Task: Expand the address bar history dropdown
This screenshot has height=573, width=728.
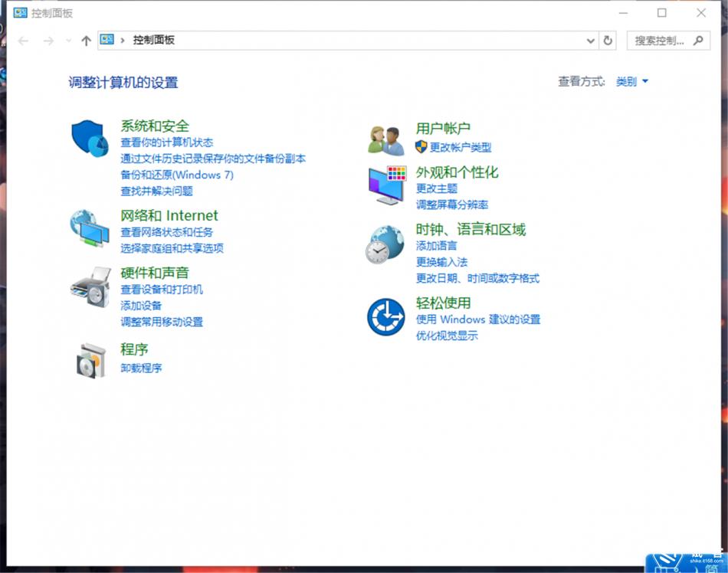Action: (590, 40)
